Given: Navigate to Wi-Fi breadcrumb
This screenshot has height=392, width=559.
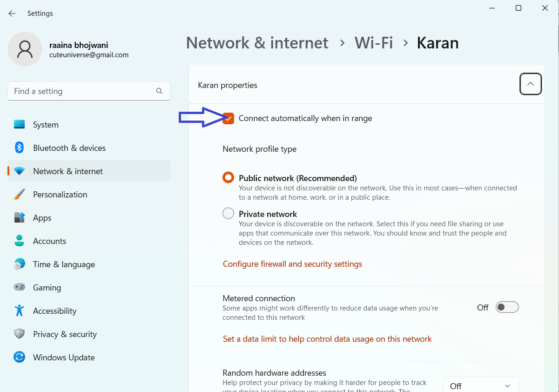Looking at the screenshot, I should click(x=374, y=43).
